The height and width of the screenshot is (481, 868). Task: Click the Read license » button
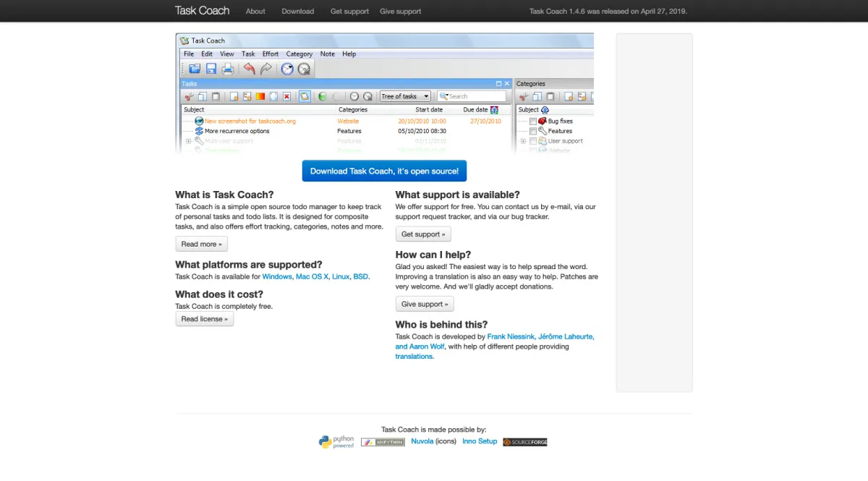point(205,319)
